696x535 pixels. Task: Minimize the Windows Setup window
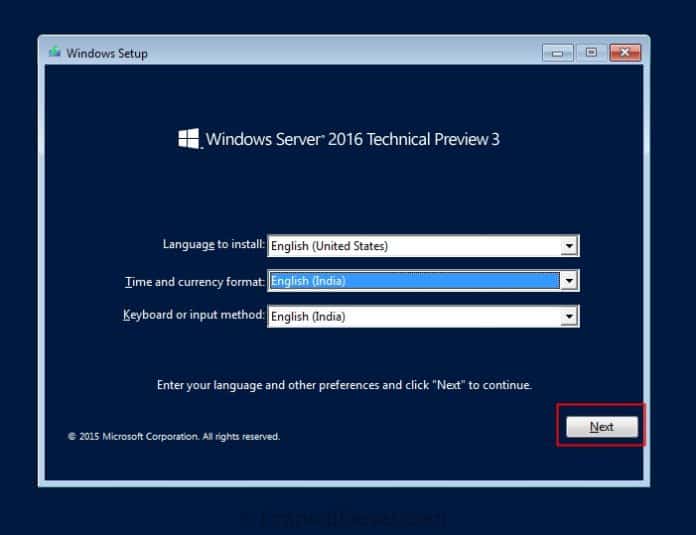558,53
